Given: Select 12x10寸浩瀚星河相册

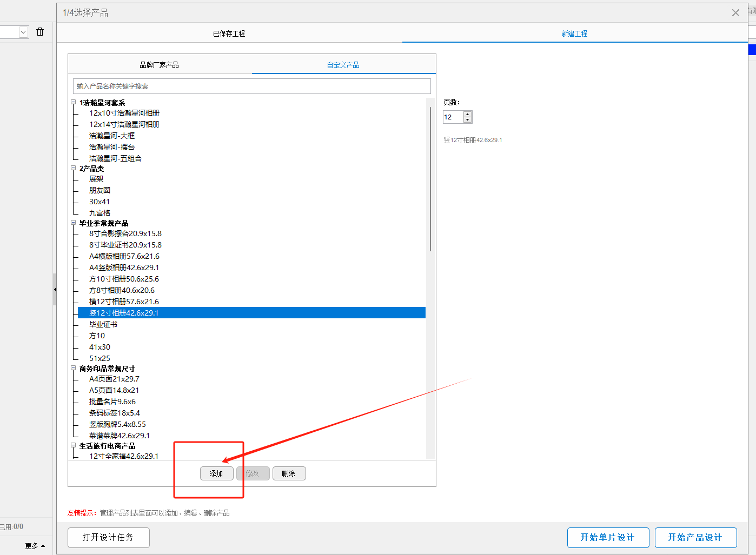Looking at the screenshot, I should (x=124, y=113).
